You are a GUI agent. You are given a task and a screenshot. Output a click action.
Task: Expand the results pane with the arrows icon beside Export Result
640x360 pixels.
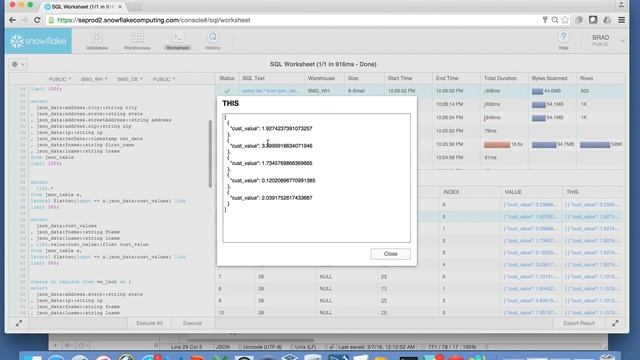[615, 323]
